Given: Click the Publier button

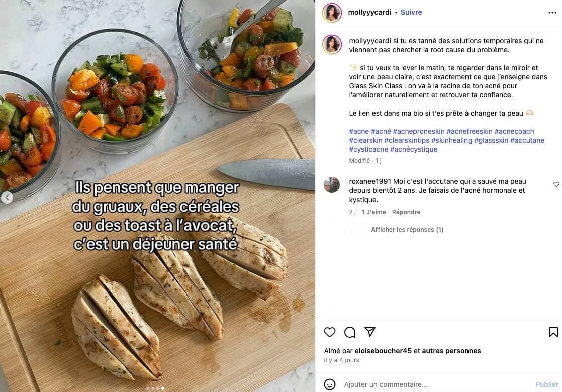Looking at the screenshot, I should pos(546,384).
